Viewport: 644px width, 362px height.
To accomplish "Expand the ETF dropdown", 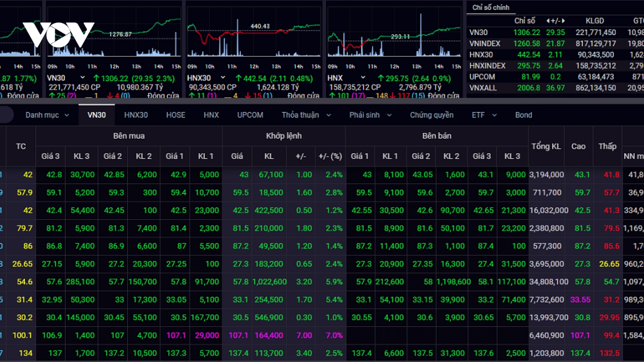I will (x=484, y=115).
